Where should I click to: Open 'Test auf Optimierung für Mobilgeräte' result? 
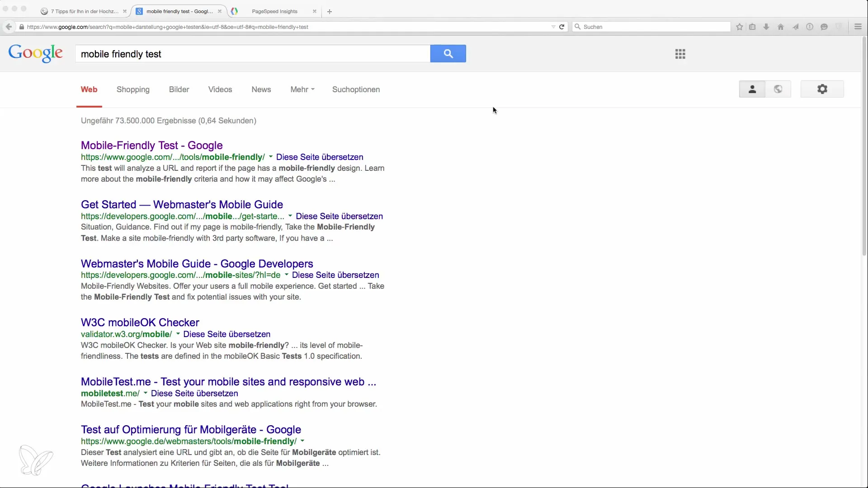point(191,430)
